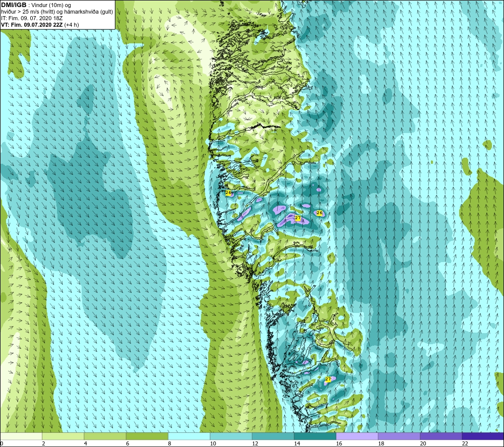
Task: Click the yellow 26 gust label on west coast
Action: pos(228,193)
